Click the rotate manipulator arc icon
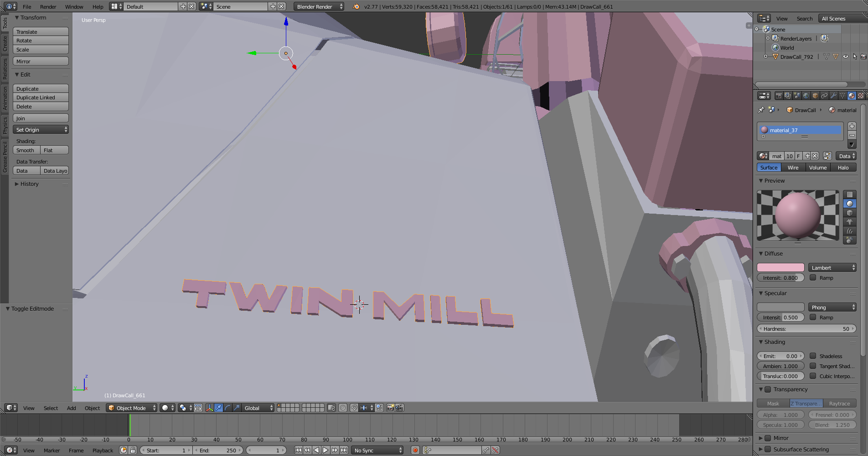Viewport: 868px width, 456px height. (228, 408)
